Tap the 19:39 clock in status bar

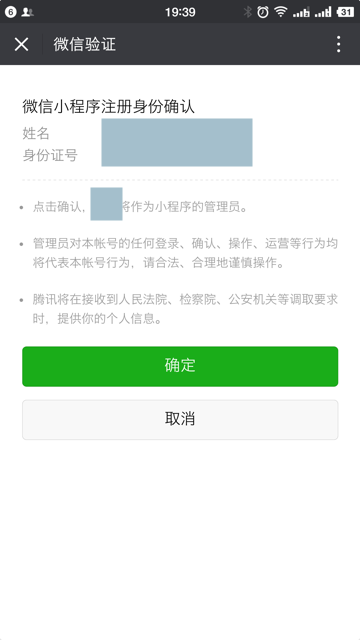click(x=180, y=12)
